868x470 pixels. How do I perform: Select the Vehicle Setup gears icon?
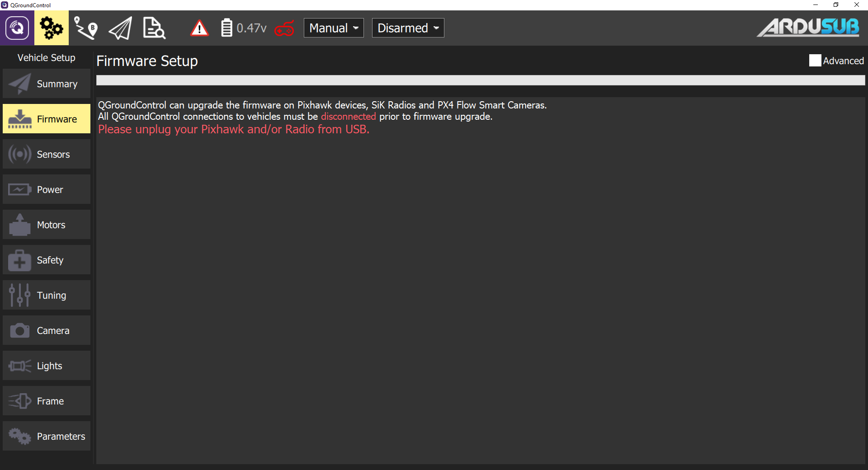(x=52, y=28)
